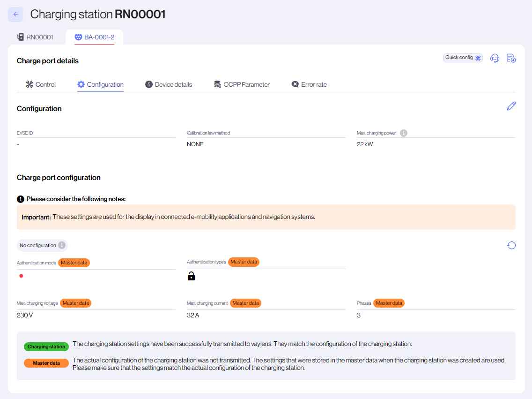Switch to the RN00001 station tab

(x=35, y=37)
